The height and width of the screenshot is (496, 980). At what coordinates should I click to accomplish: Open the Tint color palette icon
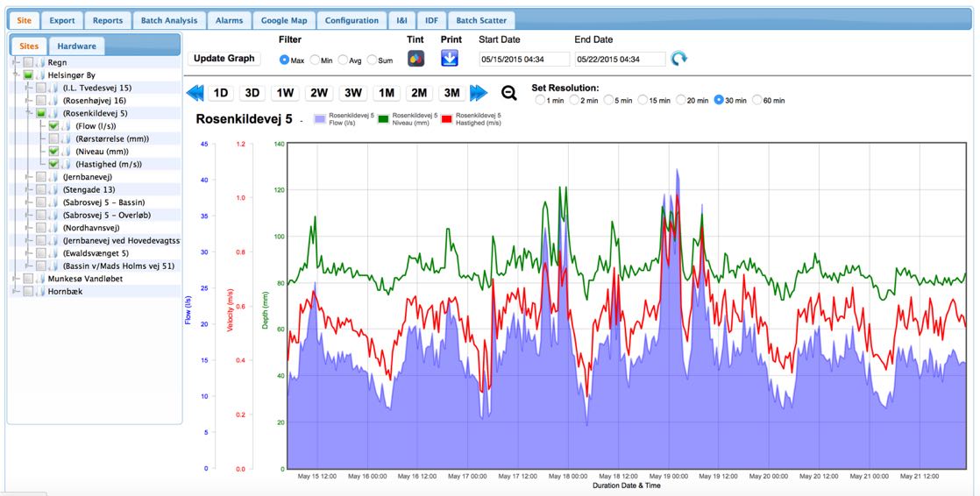coord(416,59)
